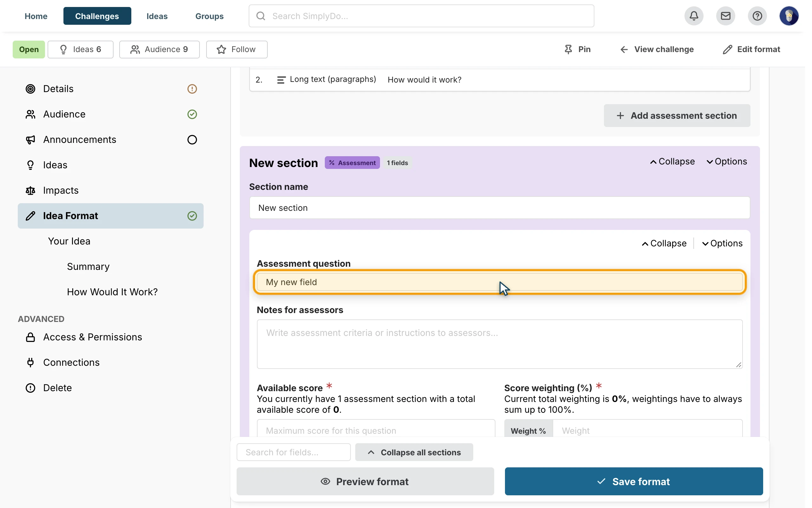Open Details in the sidebar
The image size is (812, 508).
coord(110,89)
